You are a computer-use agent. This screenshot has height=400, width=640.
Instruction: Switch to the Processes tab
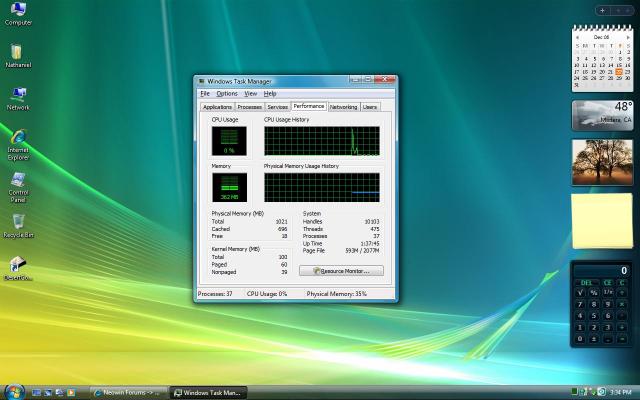click(249, 107)
